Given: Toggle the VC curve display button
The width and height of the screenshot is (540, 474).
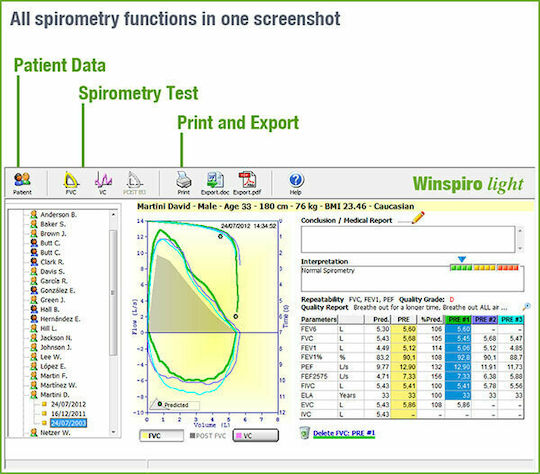Looking at the screenshot, I should (x=256, y=436).
